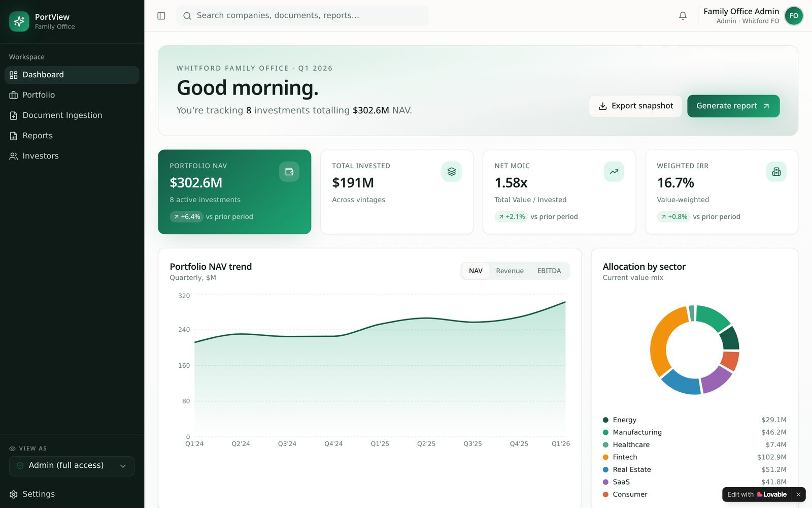The height and width of the screenshot is (508, 812).
Task: Close the Edit with Lovable badge
Action: point(798,494)
